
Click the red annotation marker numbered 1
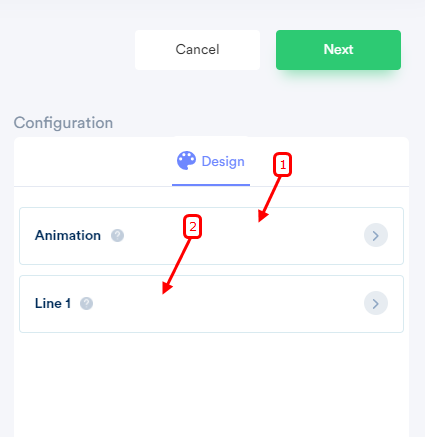(283, 165)
